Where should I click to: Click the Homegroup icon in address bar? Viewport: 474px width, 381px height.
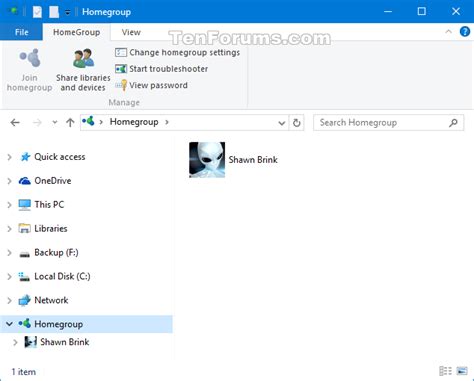[88, 121]
